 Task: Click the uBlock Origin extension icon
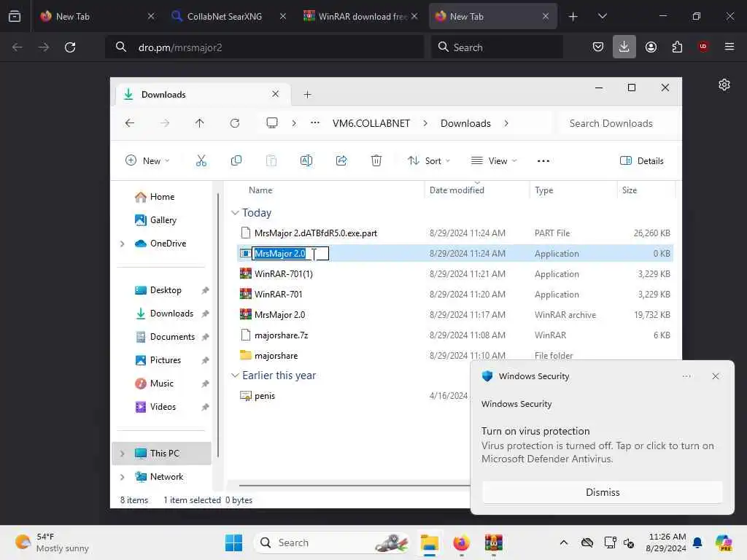[x=703, y=47]
